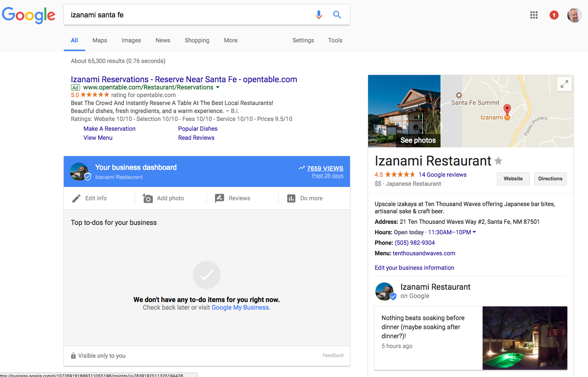Click the Website button

[x=513, y=179]
